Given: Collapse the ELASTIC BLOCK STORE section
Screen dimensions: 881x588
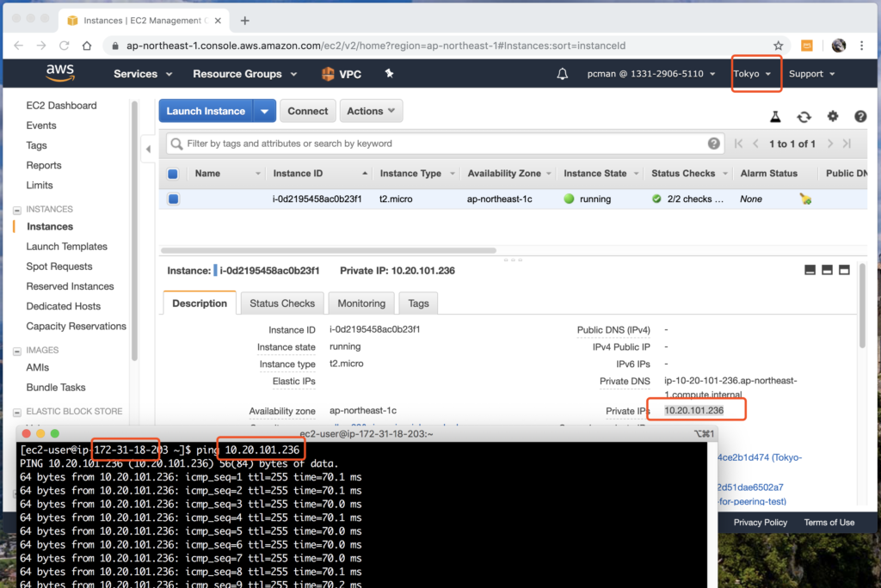Looking at the screenshot, I should point(17,413).
